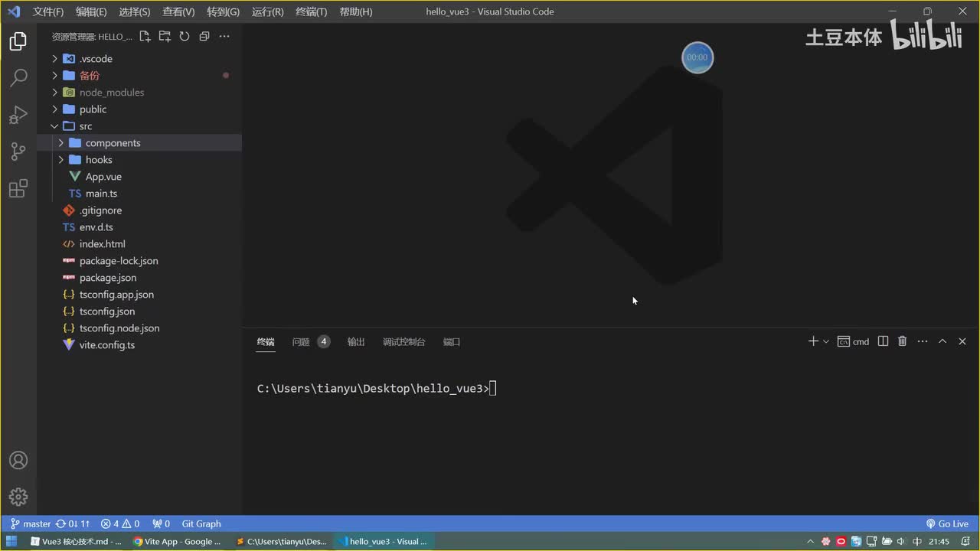Open Explorer views and more actions menu
The width and height of the screenshot is (980, 551).
coord(224,37)
